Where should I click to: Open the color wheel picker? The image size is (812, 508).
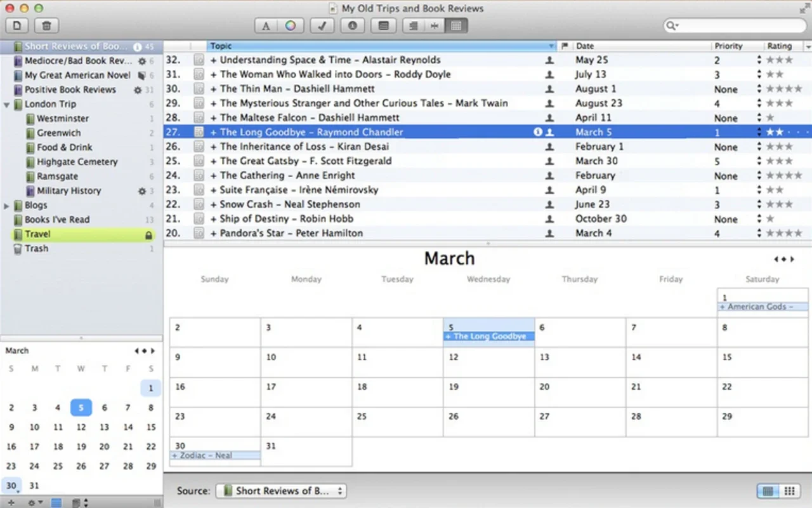pos(291,26)
